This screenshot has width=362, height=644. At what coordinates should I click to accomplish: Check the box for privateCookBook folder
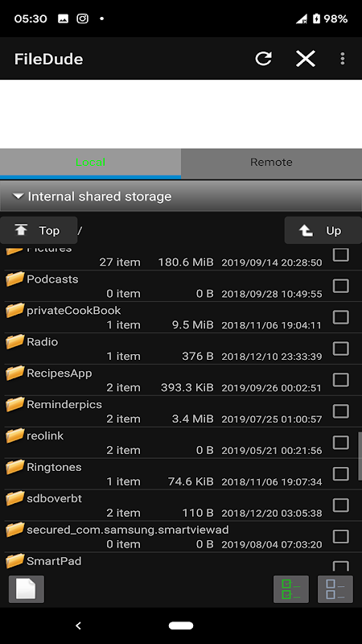pyautogui.click(x=340, y=317)
